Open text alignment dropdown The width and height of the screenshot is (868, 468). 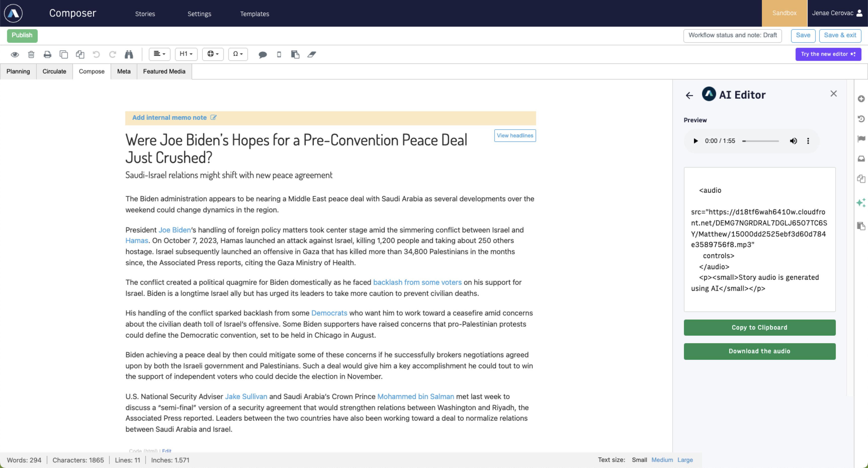click(x=159, y=54)
